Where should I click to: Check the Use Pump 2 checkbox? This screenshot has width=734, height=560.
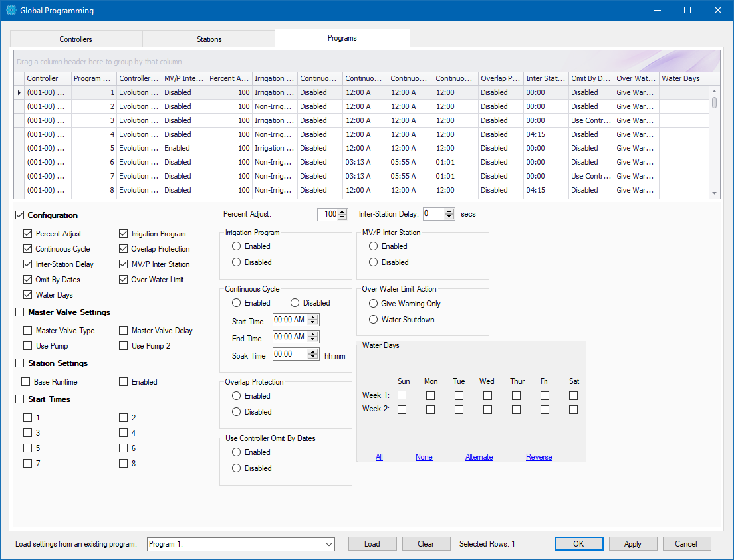click(123, 345)
